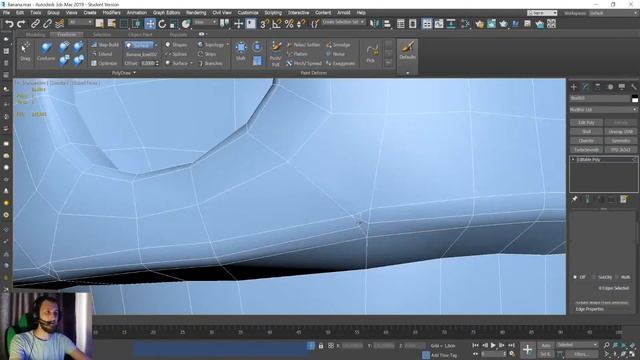The width and height of the screenshot is (640, 360).
Task: Select the Off radio button
Action: click(x=575, y=277)
